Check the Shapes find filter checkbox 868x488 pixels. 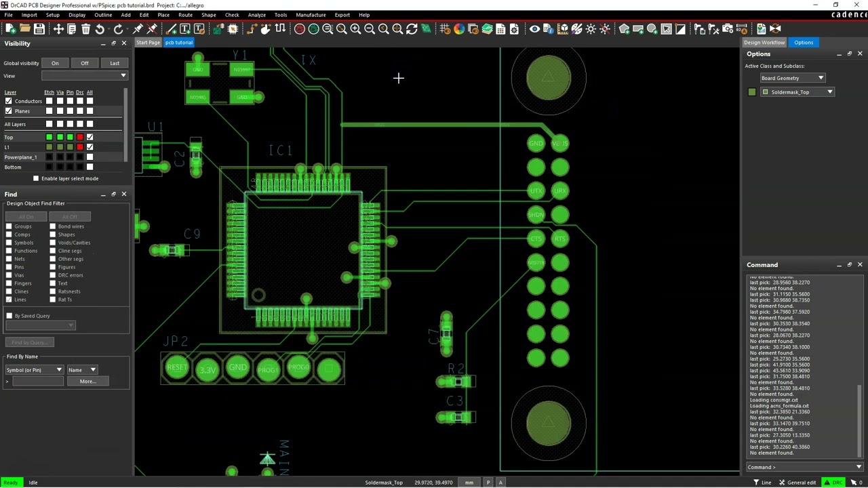click(52, 235)
